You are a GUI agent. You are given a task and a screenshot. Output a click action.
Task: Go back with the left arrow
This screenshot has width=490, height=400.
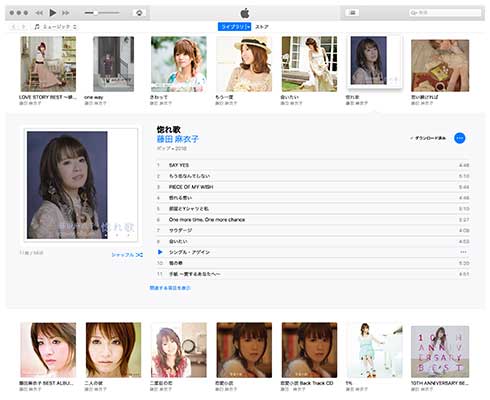[14, 27]
